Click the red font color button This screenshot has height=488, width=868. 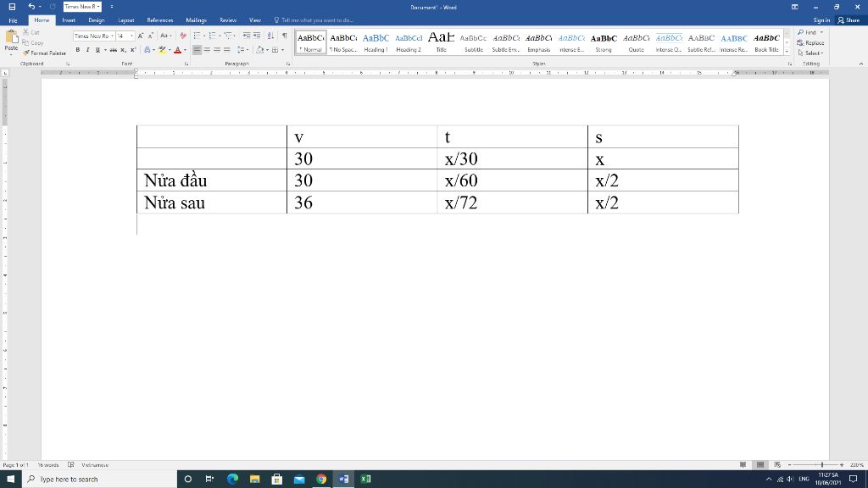coord(178,50)
